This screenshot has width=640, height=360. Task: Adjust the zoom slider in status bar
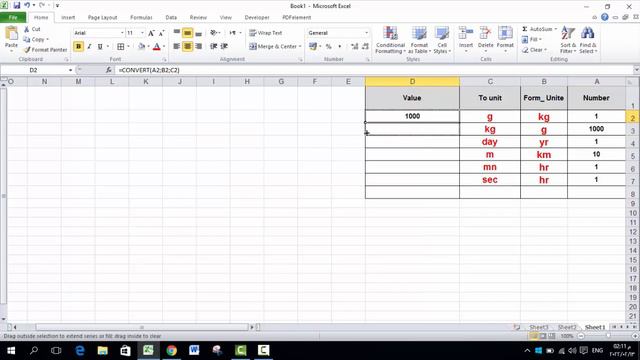608,336
